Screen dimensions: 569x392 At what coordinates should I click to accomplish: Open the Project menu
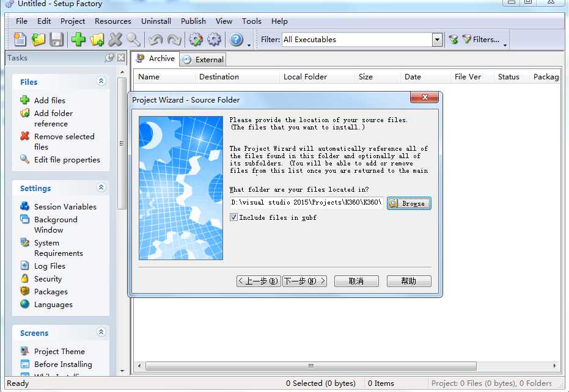(x=73, y=21)
